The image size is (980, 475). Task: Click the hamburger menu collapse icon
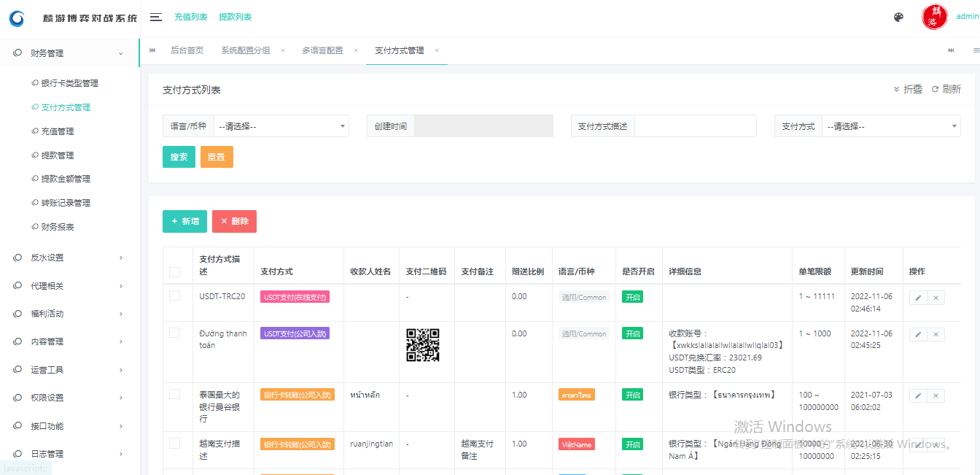pos(155,17)
